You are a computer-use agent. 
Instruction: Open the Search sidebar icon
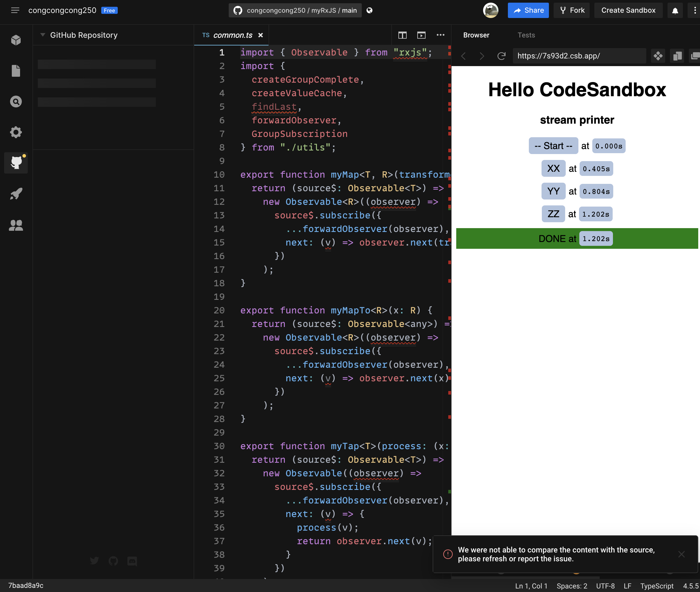click(16, 101)
